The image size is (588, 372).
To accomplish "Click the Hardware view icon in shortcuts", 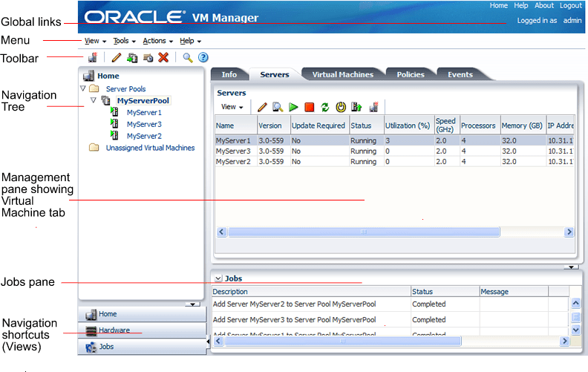I will pos(91,330).
